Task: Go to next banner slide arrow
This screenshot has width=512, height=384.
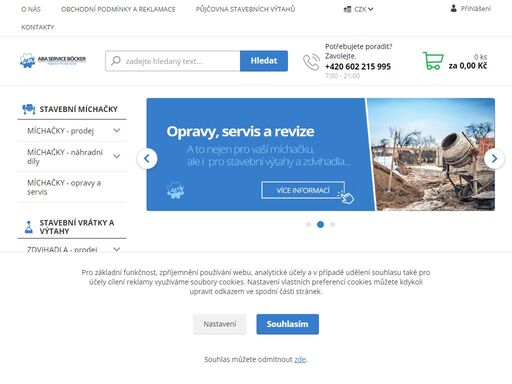Action: 494,159
